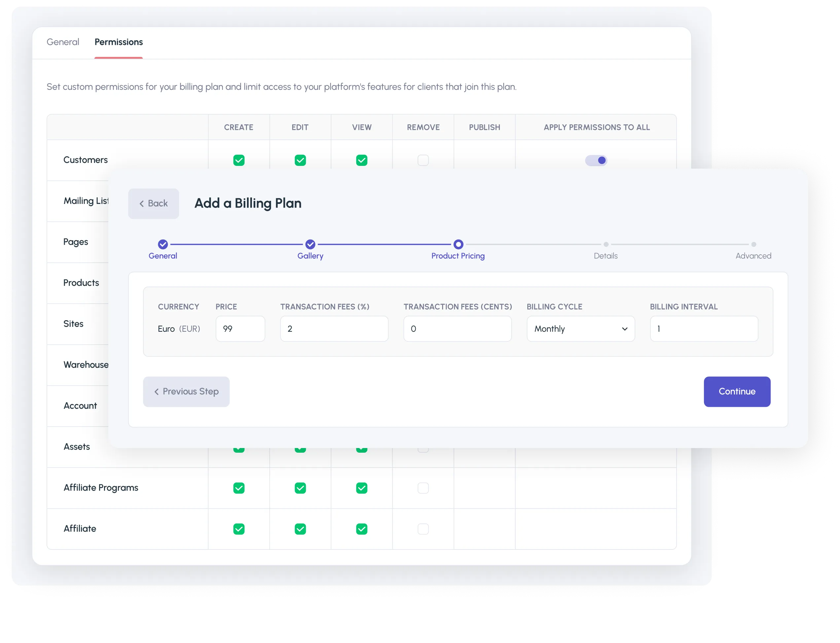The width and height of the screenshot is (840, 643).
Task: Uncheck Edit permission for Affiliate Programs
Action: 300,488
